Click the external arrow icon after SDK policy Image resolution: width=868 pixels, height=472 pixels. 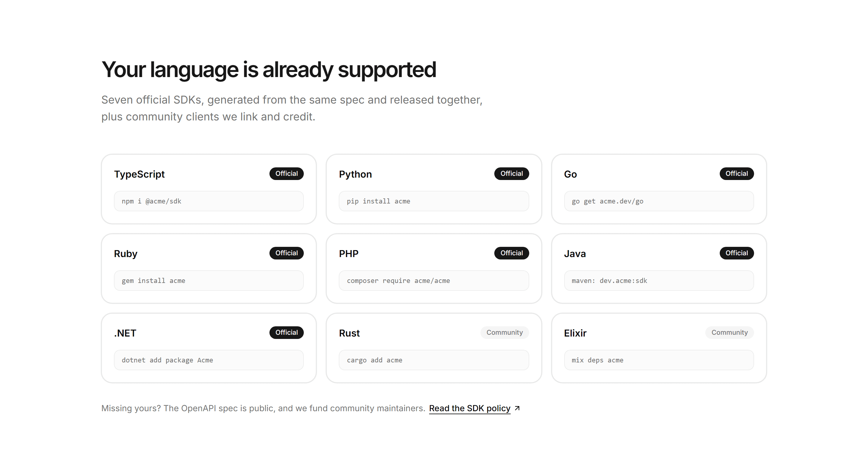(x=517, y=408)
